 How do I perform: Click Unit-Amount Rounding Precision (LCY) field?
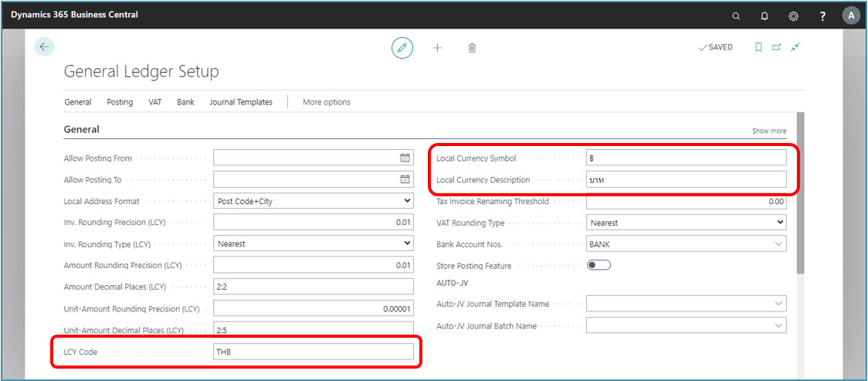[314, 308]
